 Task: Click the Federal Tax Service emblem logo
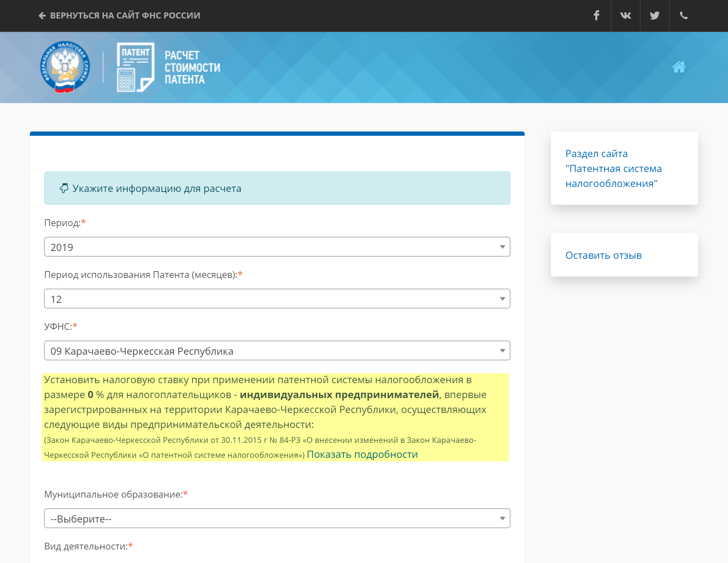(x=65, y=67)
